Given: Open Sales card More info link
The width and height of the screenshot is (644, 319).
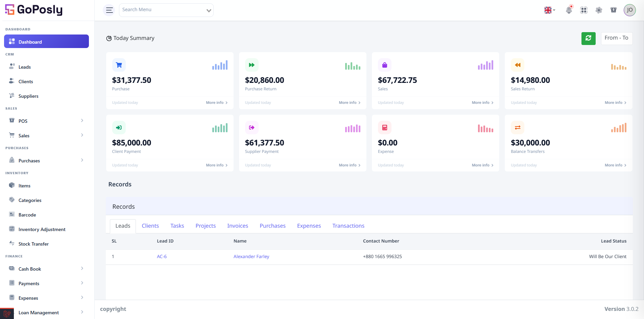Looking at the screenshot, I should click(482, 102).
